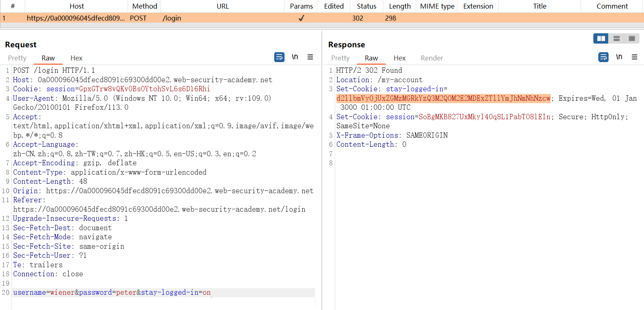Sort history by Host column header

click(77, 6)
